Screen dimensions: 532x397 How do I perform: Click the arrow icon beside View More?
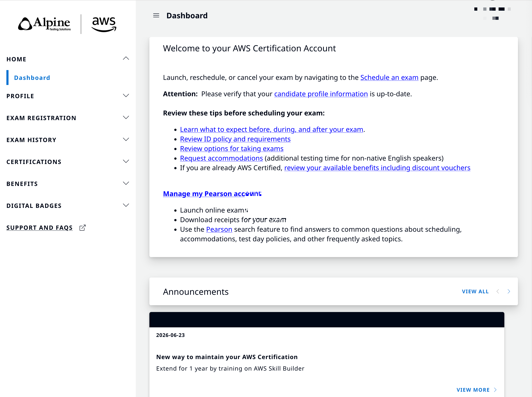495,390
